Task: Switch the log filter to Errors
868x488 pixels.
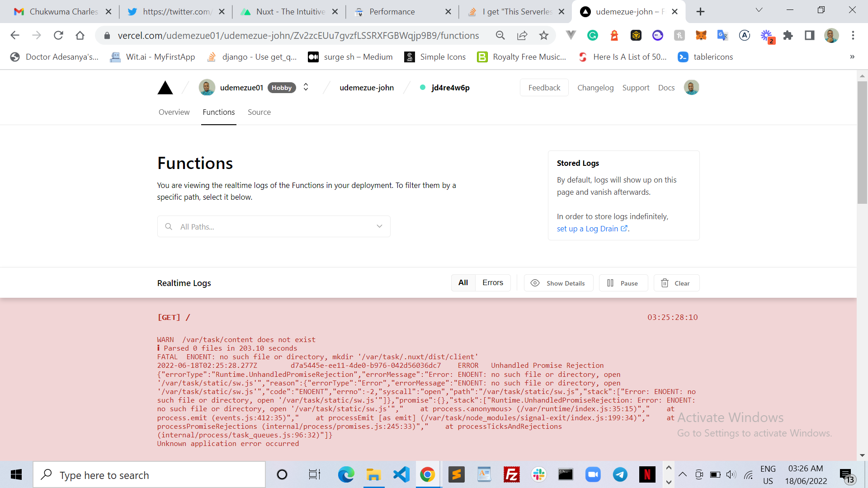Action: 492,282
